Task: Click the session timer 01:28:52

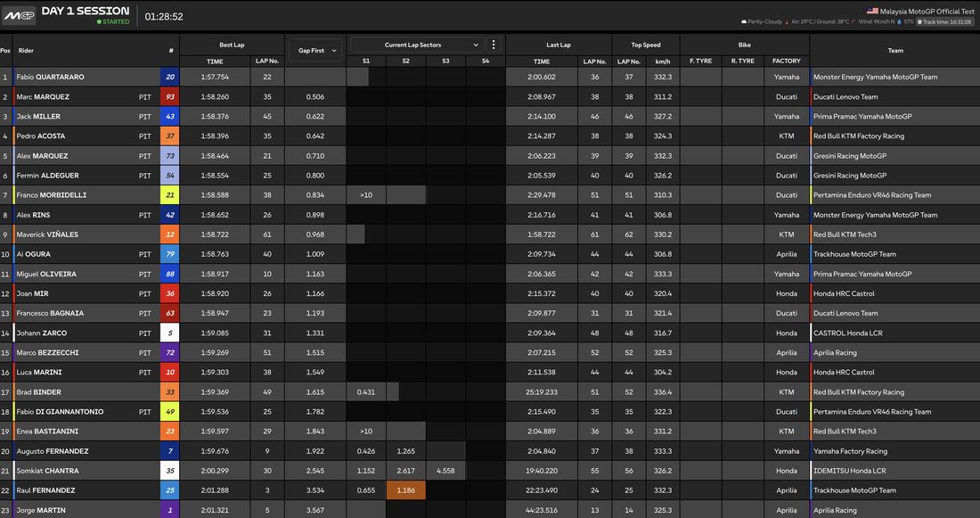Action: click(x=164, y=17)
